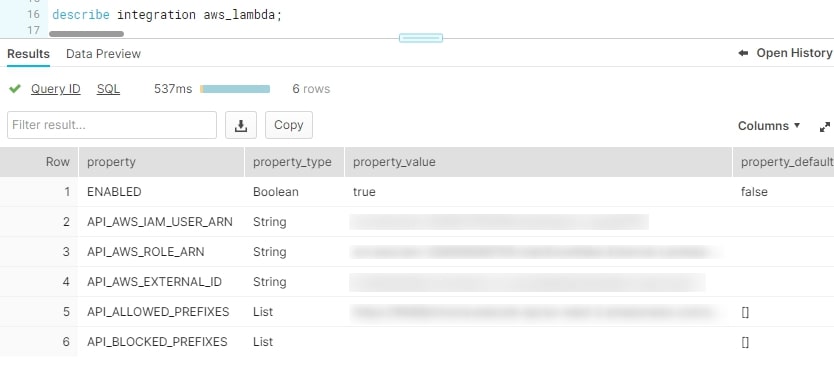The width and height of the screenshot is (834, 384).
Task: Open the Columns dropdown
Action: pyautogui.click(x=769, y=126)
